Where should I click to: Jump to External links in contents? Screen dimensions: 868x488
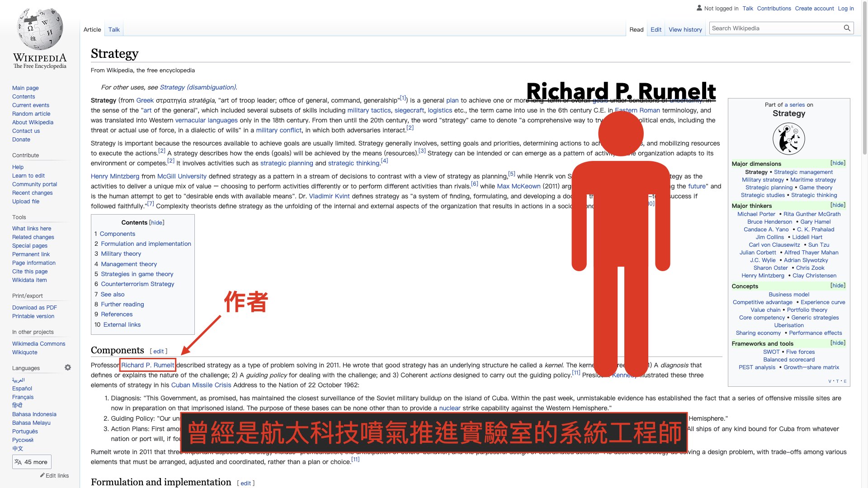pyautogui.click(x=122, y=325)
